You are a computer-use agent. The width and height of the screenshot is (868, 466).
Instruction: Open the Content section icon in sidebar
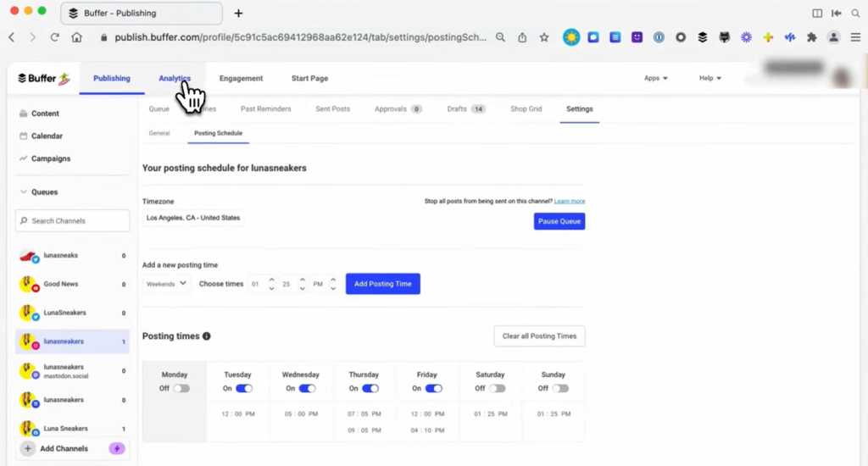pos(23,114)
